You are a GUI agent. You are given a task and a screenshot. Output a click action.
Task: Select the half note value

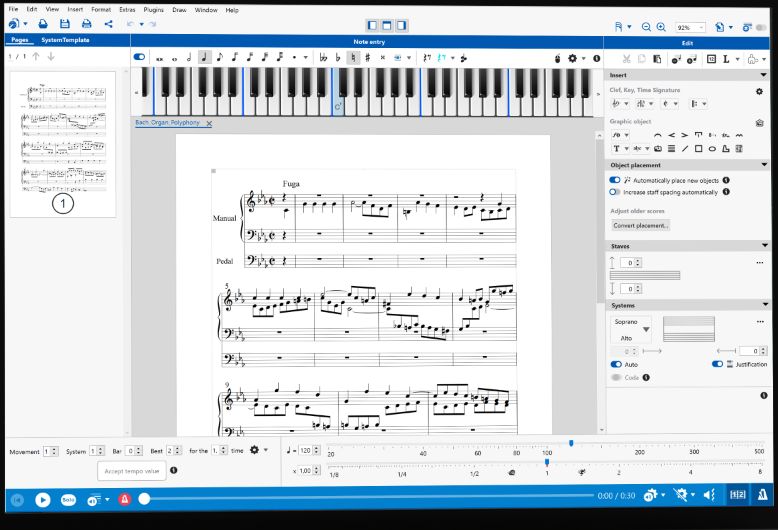(189, 58)
